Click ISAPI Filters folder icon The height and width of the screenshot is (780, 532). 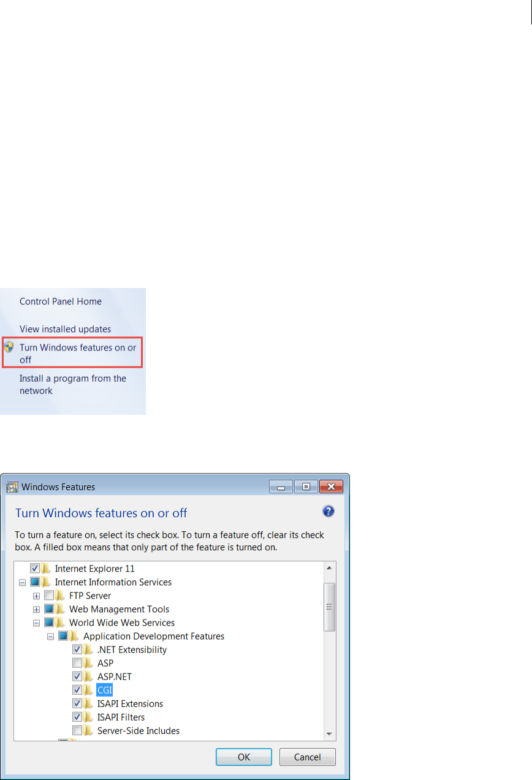88,717
